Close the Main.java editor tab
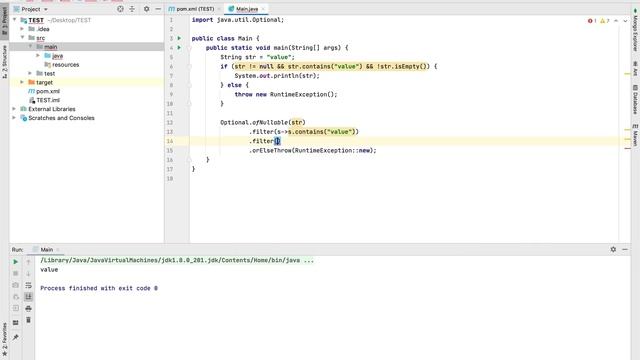 pyautogui.click(x=263, y=9)
